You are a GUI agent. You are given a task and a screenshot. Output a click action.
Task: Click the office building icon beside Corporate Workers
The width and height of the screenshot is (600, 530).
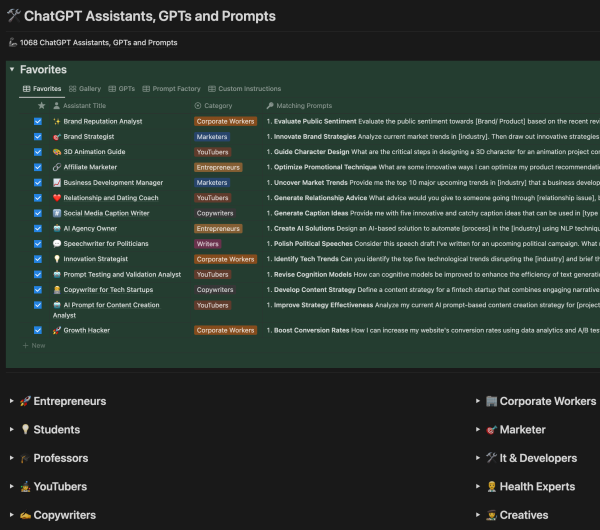coord(491,401)
